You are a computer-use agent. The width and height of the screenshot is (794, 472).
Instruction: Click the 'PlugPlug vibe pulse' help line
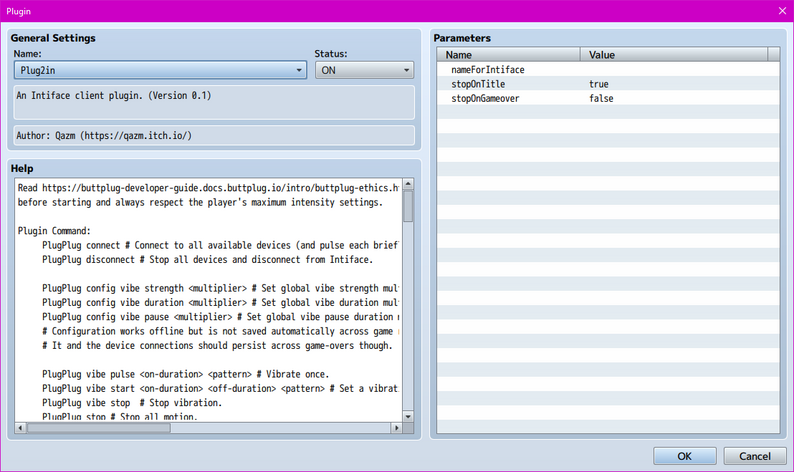(185, 374)
